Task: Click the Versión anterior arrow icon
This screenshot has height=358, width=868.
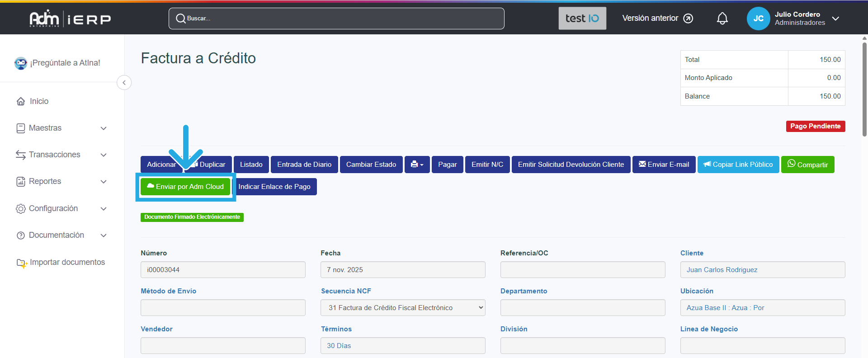Action: tap(688, 19)
